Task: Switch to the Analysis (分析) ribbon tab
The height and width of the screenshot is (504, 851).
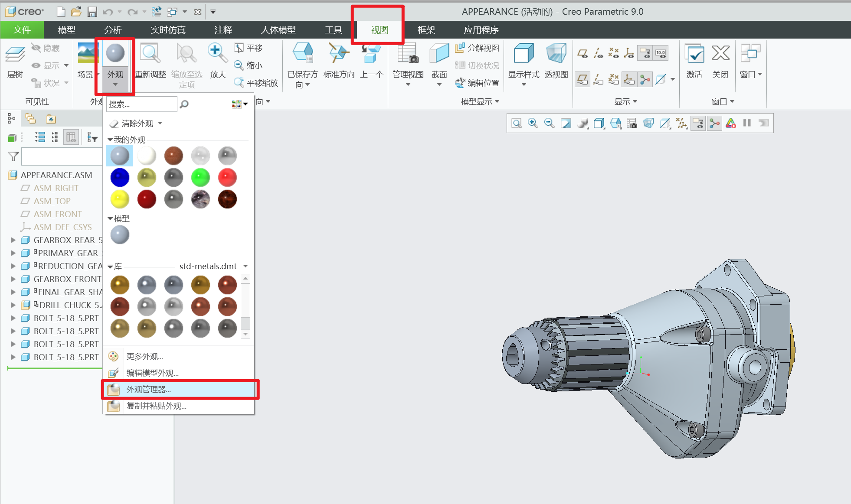Action: [x=113, y=30]
